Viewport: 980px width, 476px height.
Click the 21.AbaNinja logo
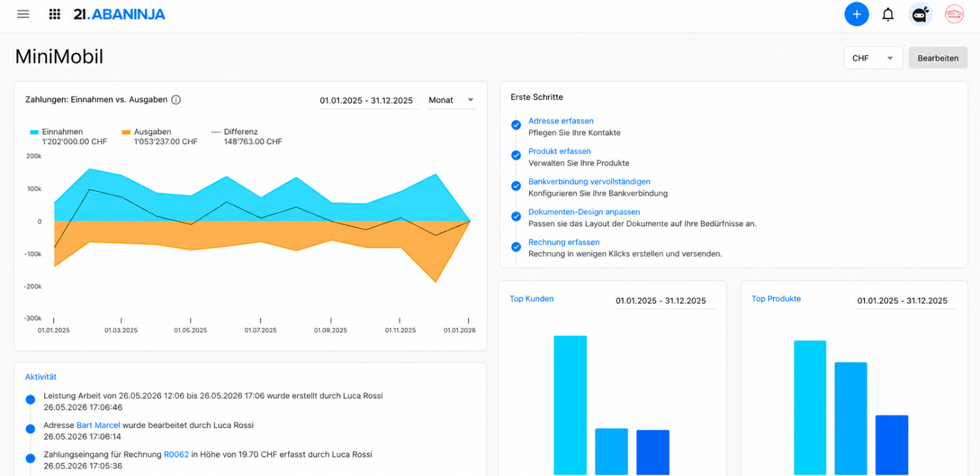(119, 14)
